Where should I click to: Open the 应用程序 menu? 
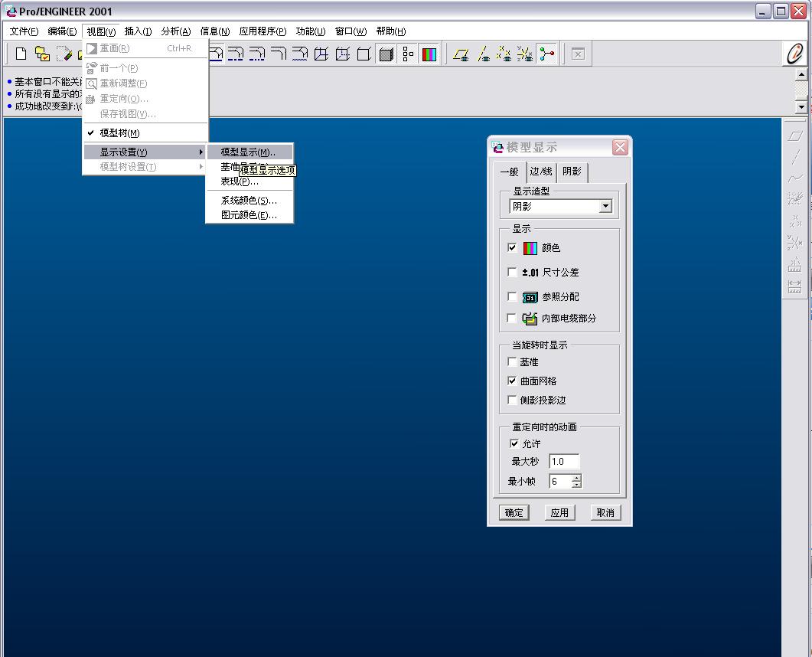click(x=263, y=31)
